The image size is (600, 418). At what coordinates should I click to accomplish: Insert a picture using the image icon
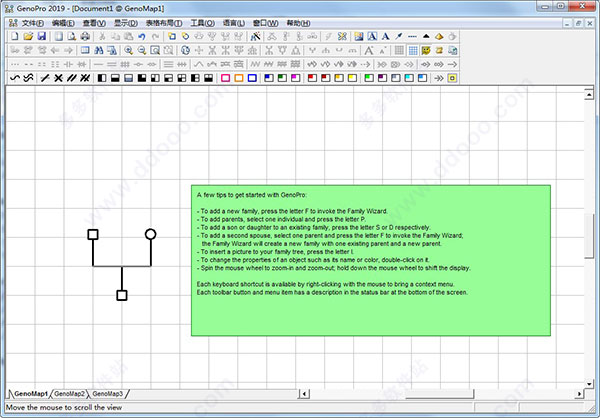[x=359, y=36]
